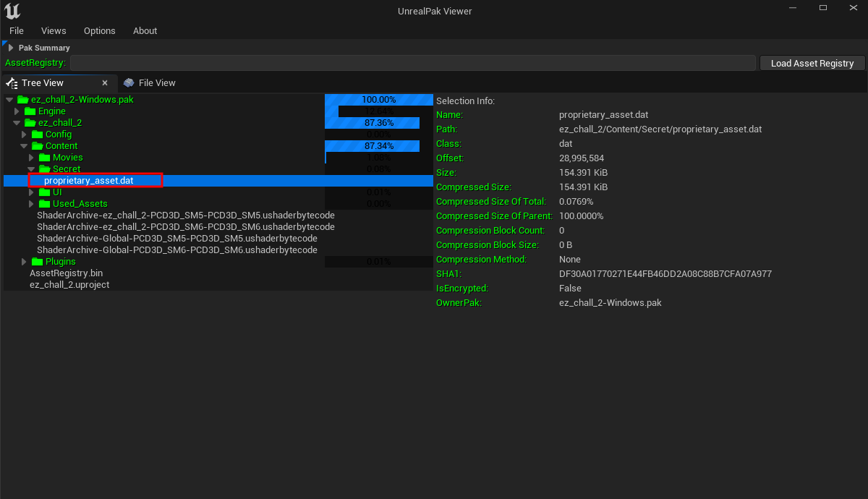Click the Used_Assets folder icon
The height and width of the screenshot is (499, 868).
(x=44, y=204)
